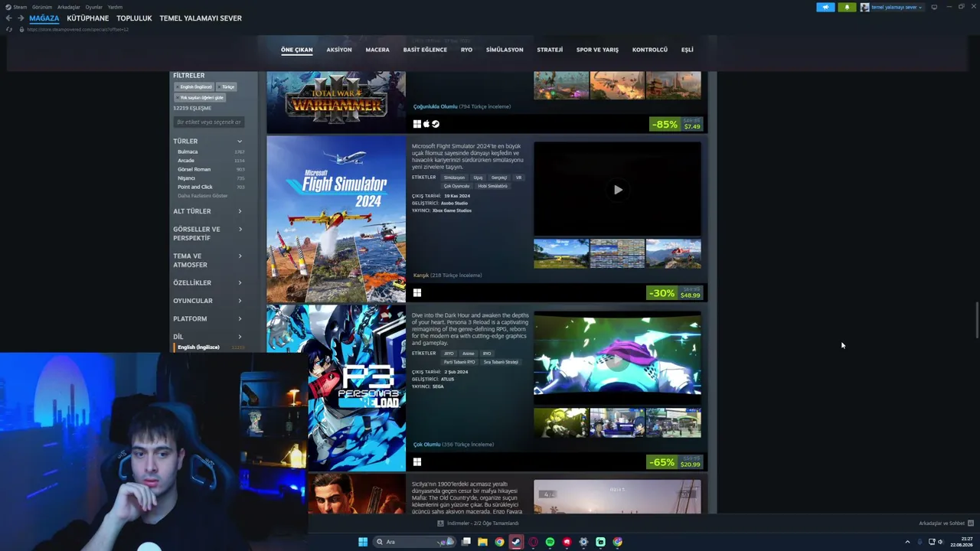Select the AKSİYON category tab
Viewport: 980px width, 551px height.
click(339, 50)
